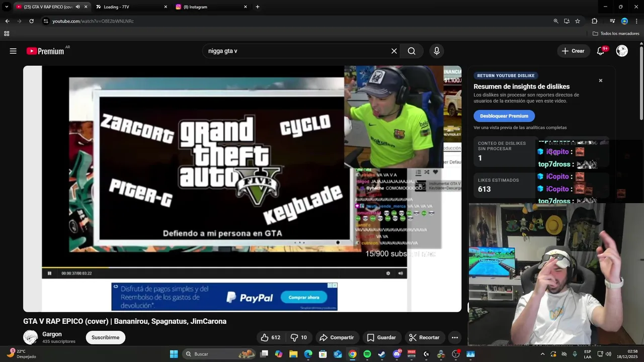Close the Instagram tab

click(246, 7)
